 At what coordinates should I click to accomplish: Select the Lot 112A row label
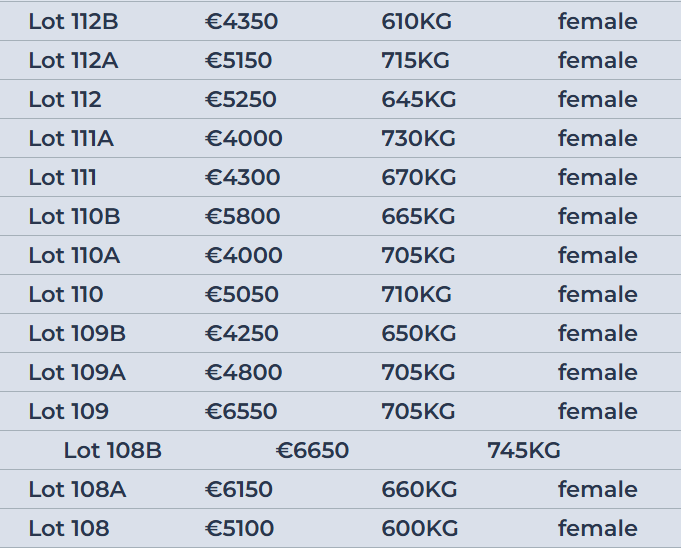[x=73, y=60]
